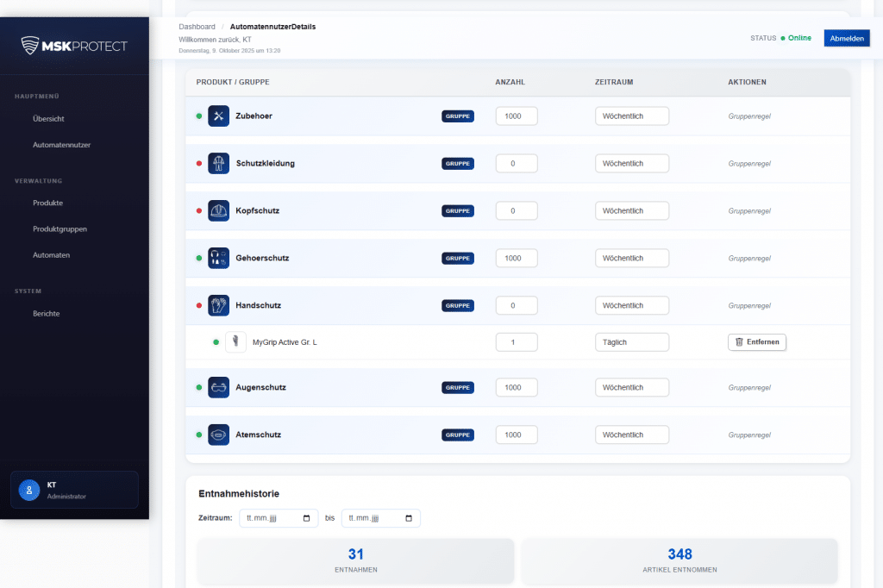Select the Augenschutz goggles icon
This screenshot has height=588, width=883.
click(x=218, y=386)
